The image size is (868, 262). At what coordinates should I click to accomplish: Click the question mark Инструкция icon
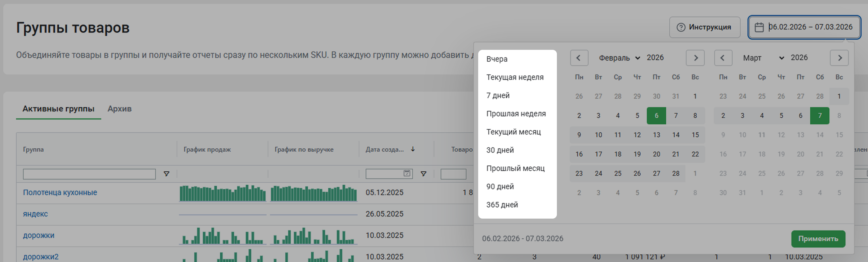[x=681, y=27]
